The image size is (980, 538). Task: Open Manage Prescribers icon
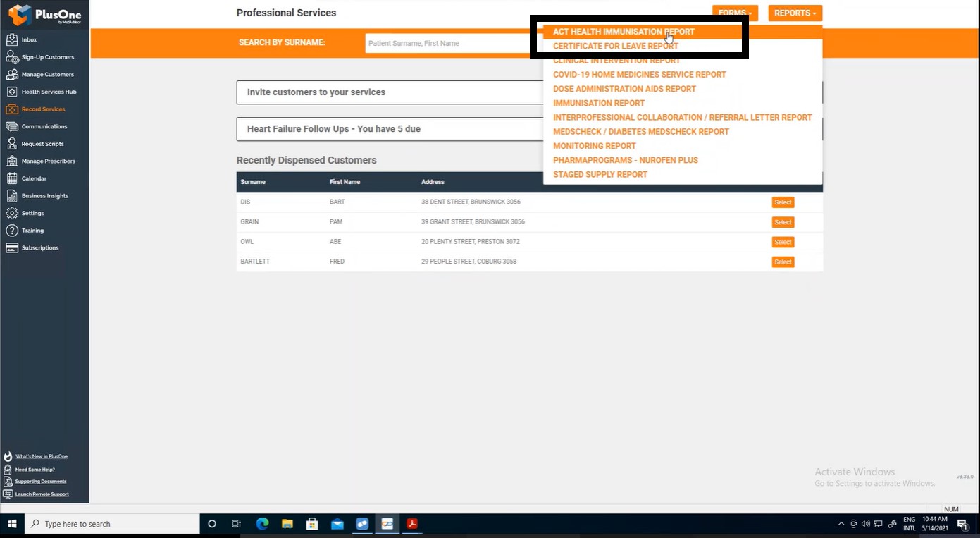click(x=11, y=161)
